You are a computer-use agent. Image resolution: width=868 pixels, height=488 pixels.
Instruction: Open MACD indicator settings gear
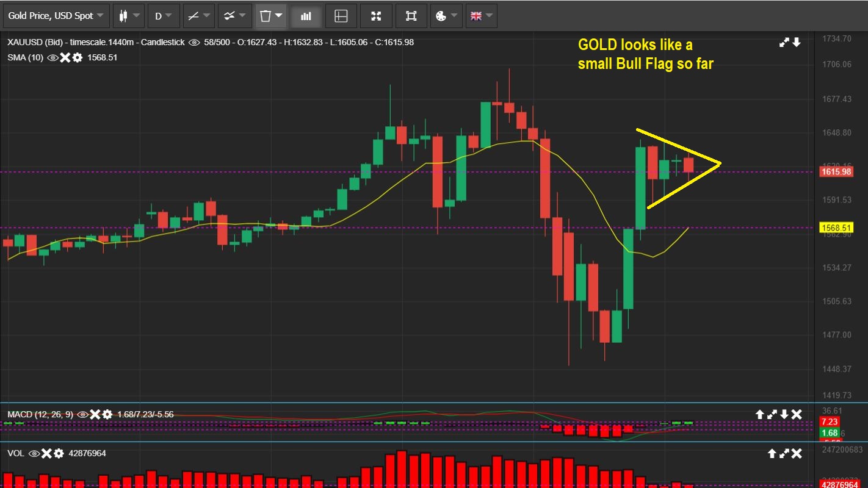click(107, 415)
